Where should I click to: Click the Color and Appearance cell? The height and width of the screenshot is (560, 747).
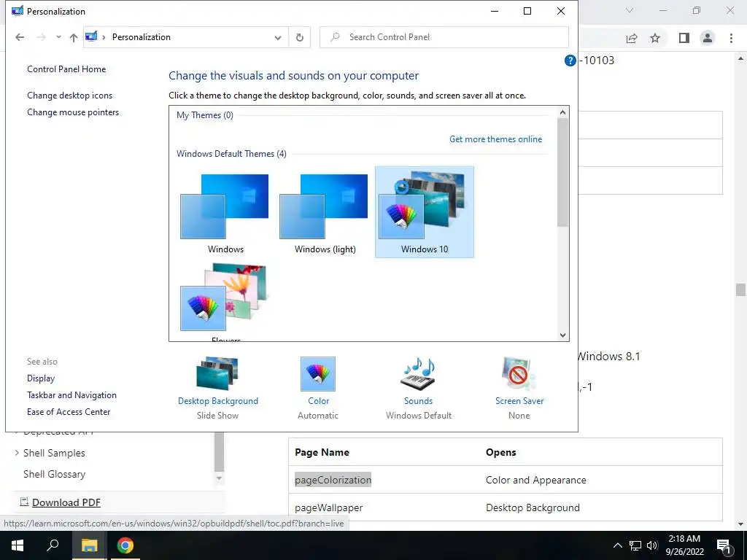click(x=536, y=480)
